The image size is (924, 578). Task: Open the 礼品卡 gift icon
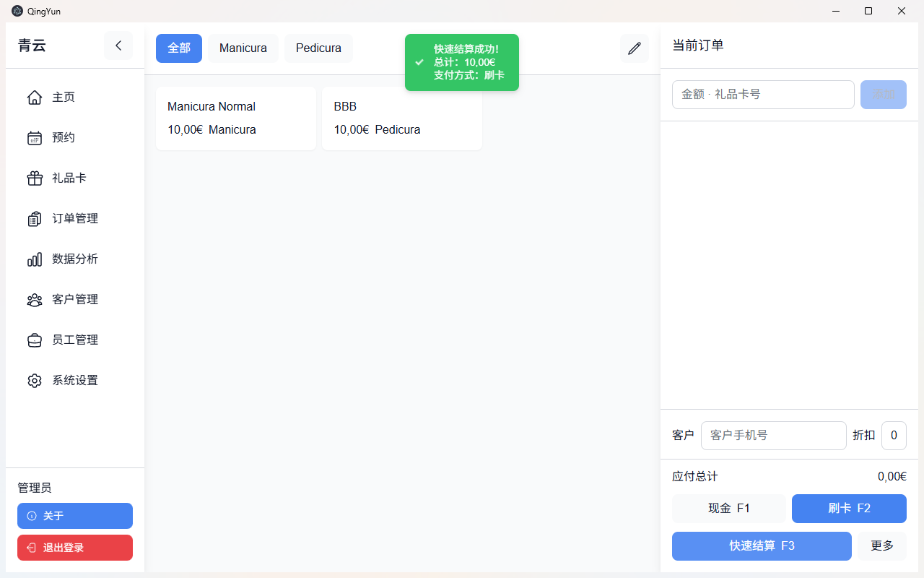tap(35, 178)
